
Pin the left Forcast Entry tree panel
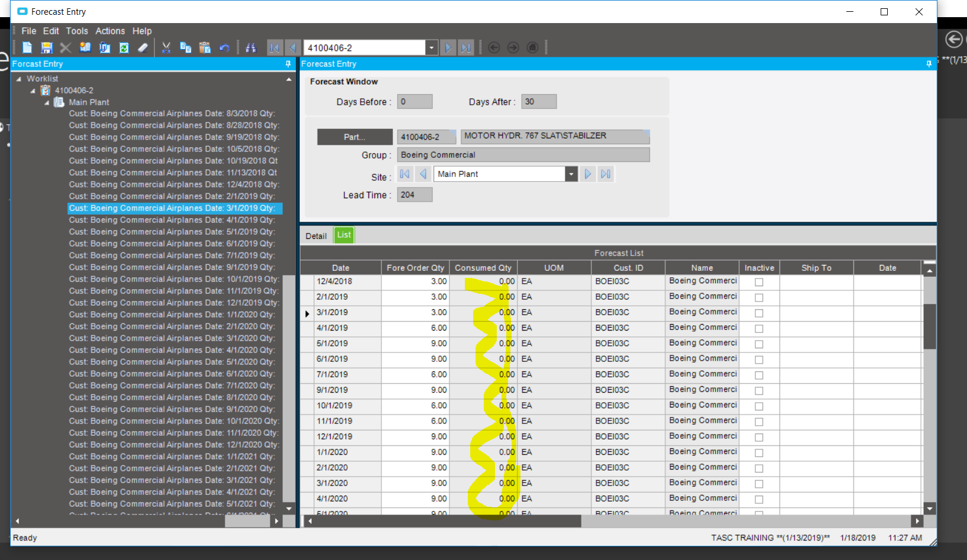point(288,64)
